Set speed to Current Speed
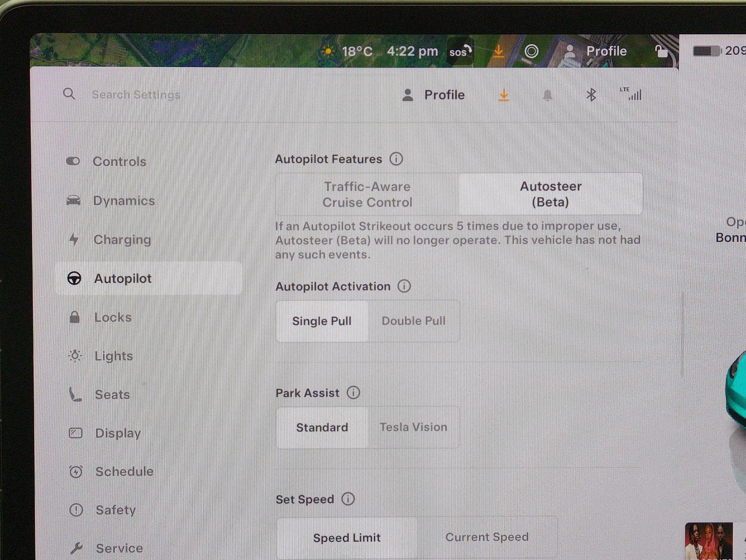This screenshot has width=746, height=560. [487, 537]
